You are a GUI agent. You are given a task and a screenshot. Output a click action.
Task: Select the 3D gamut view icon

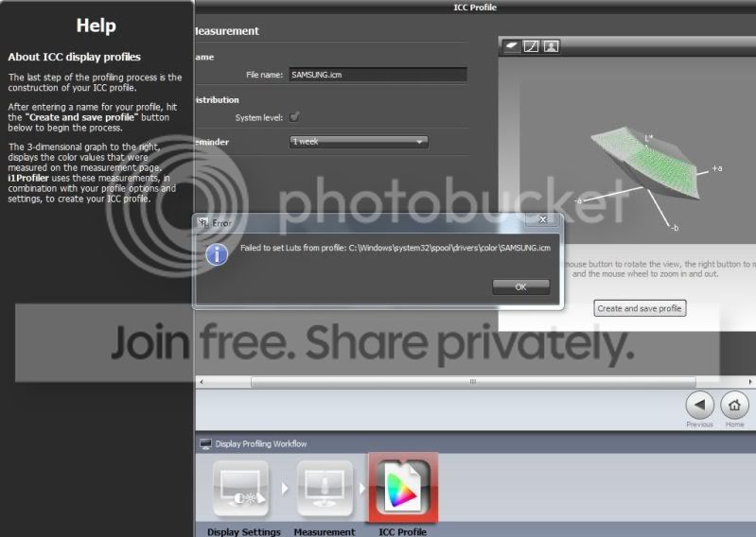coord(511,45)
